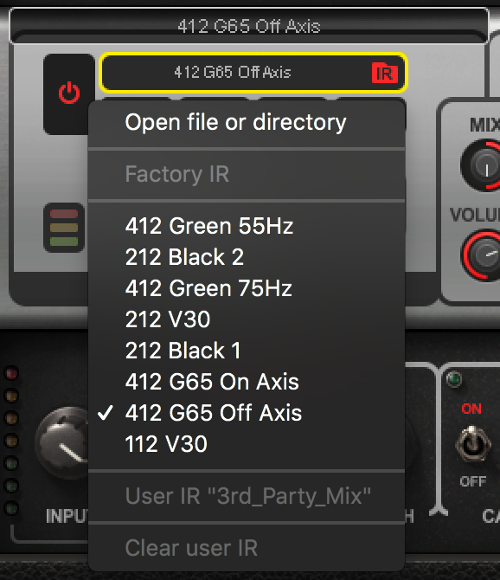Screen dimensions: 500x580
Task: Select checked 412 G65 Off Axis entry
Action: (246, 412)
